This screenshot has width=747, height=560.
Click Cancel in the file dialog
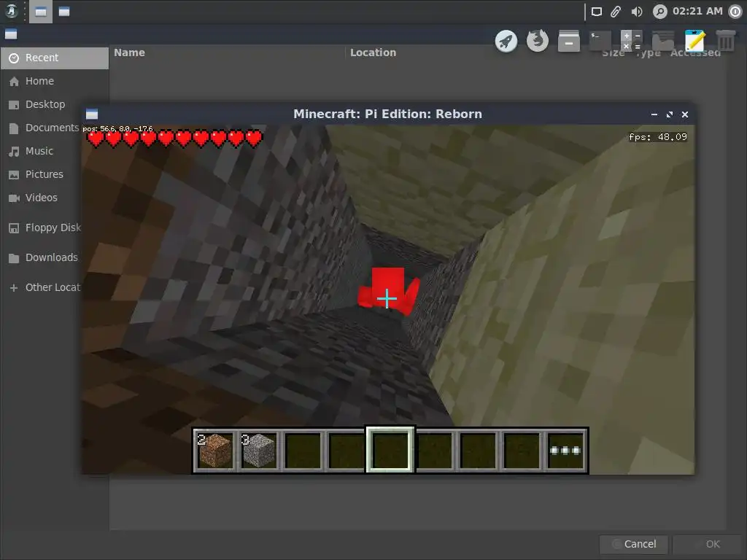[634, 544]
